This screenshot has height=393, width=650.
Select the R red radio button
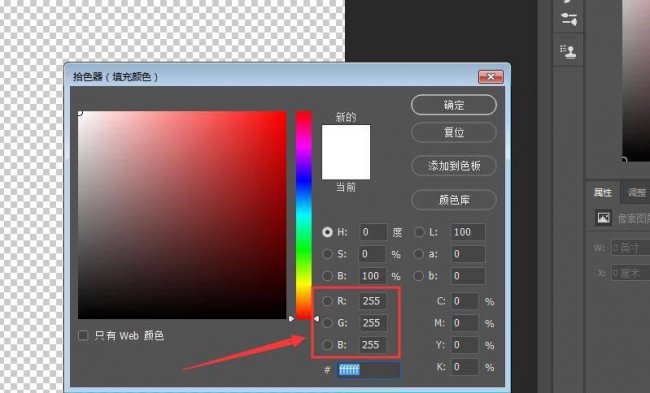(x=327, y=301)
